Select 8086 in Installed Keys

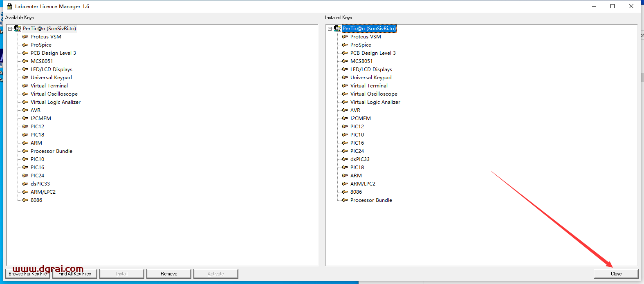tap(356, 192)
